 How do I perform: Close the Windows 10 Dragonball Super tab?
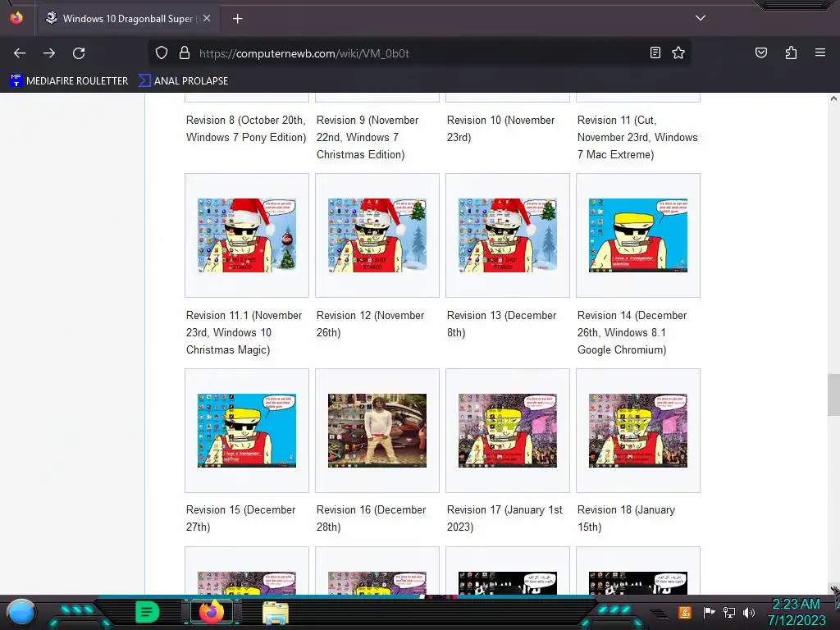(207, 18)
